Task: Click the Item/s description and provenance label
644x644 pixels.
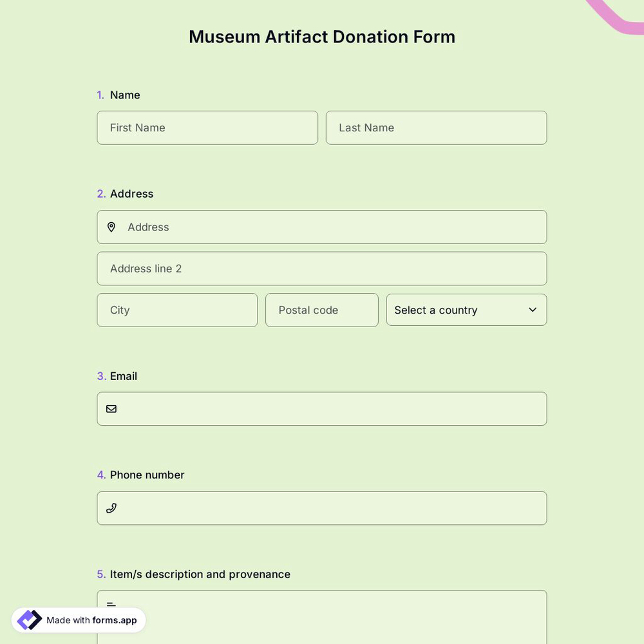Action: 200,574
